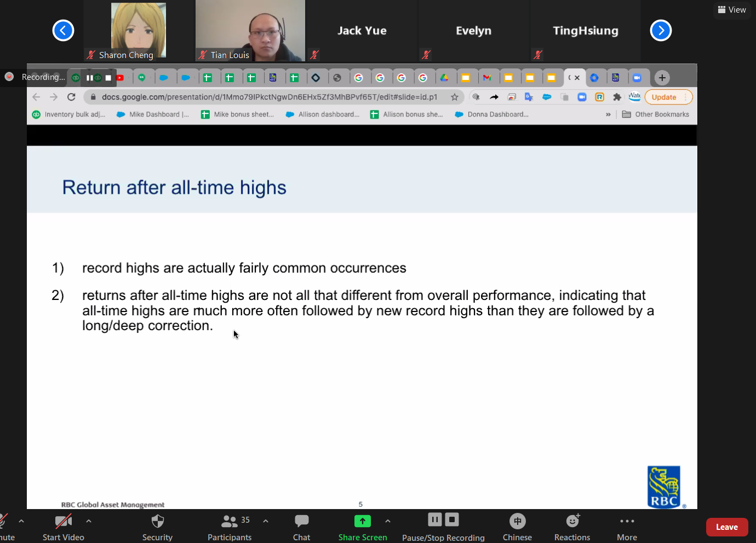756x543 pixels.
Task: Pause recording from the bottom toolbar
Action: (x=435, y=519)
